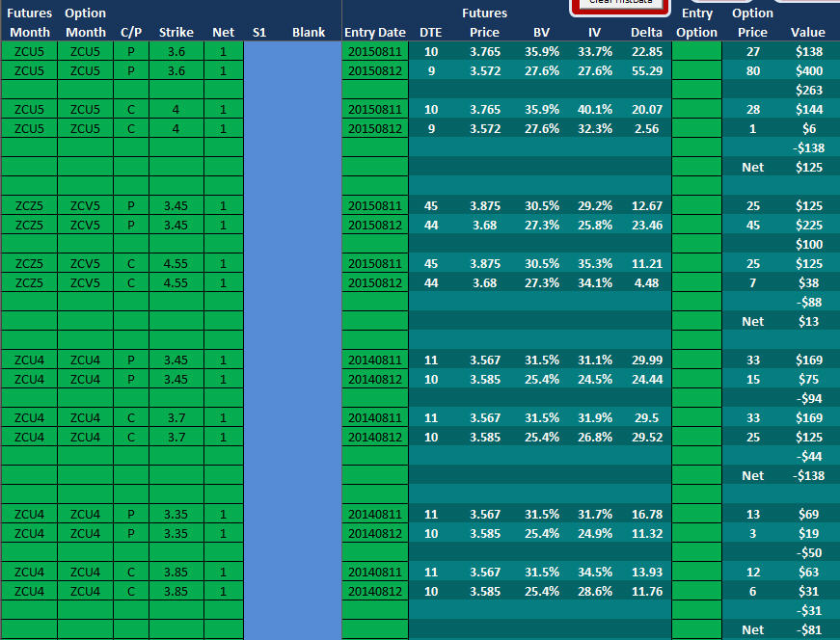Image resolution: width=840 pixels, height=640 pixels.
Task: Click the IV cell showing 34.5%
Action: click(595, 572)
